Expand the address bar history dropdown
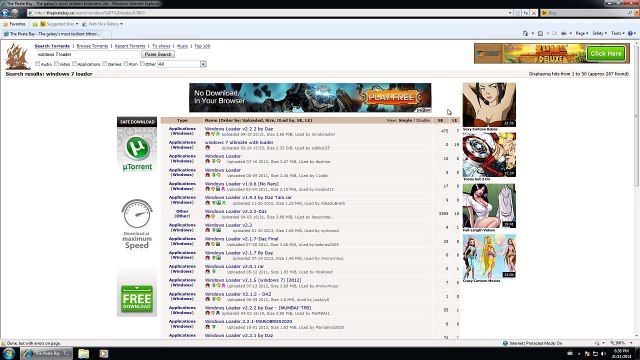640x360 pixels. pos(510,13)
